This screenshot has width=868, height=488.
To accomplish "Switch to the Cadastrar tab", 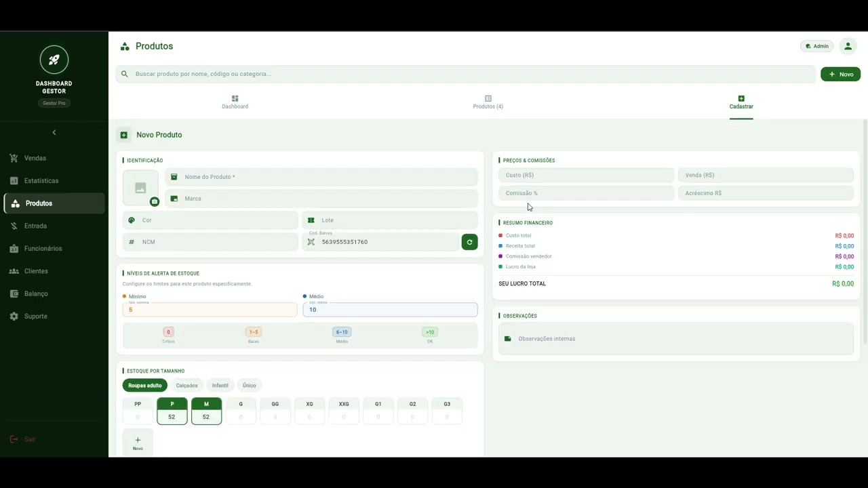I will (741, 102).
